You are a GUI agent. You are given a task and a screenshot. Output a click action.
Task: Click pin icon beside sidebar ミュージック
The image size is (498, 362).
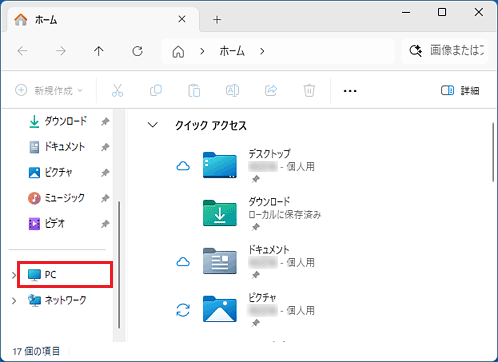click(x=105, y=198)
